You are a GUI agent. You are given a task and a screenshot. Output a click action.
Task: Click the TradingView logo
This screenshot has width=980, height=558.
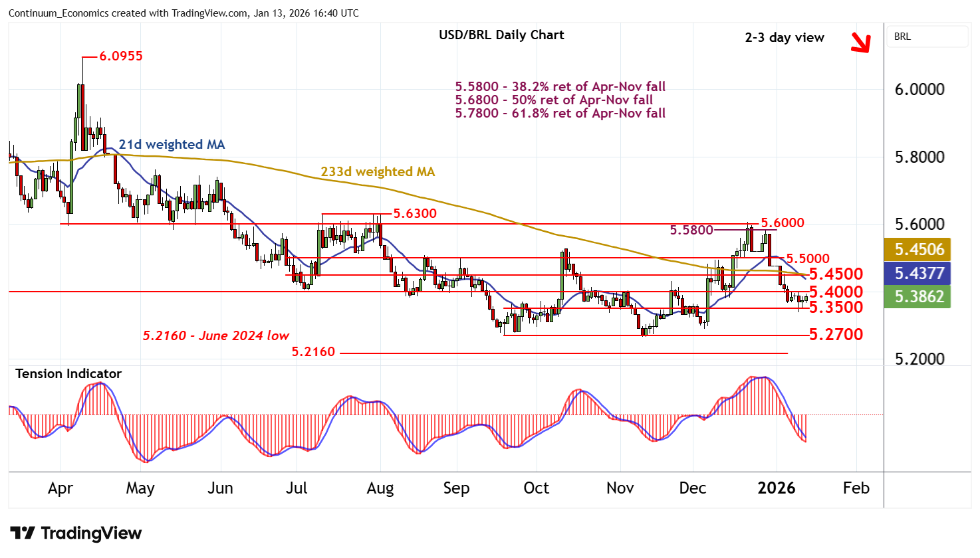click(76, 533)
